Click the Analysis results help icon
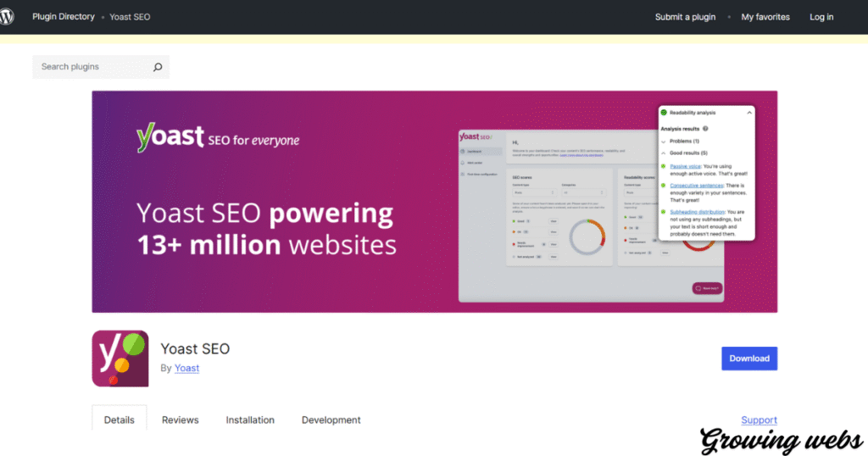868x456 pixels. 705,128
